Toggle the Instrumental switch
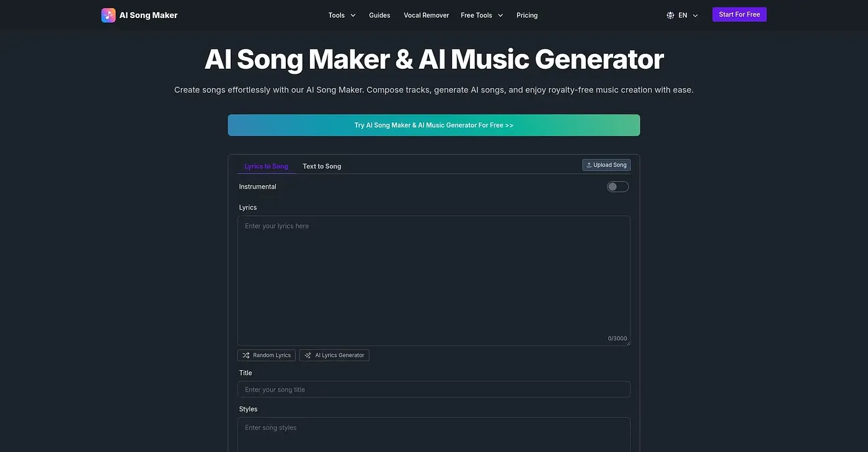The width and height of the screenshot is (868, 452). click(618, 187)
